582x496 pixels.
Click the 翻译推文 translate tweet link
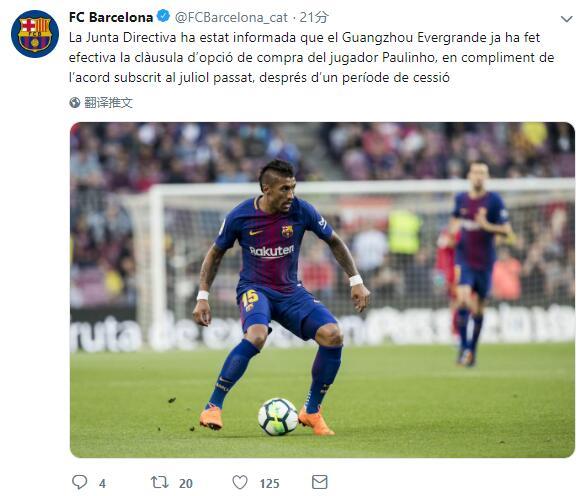(x=108, y=102)
